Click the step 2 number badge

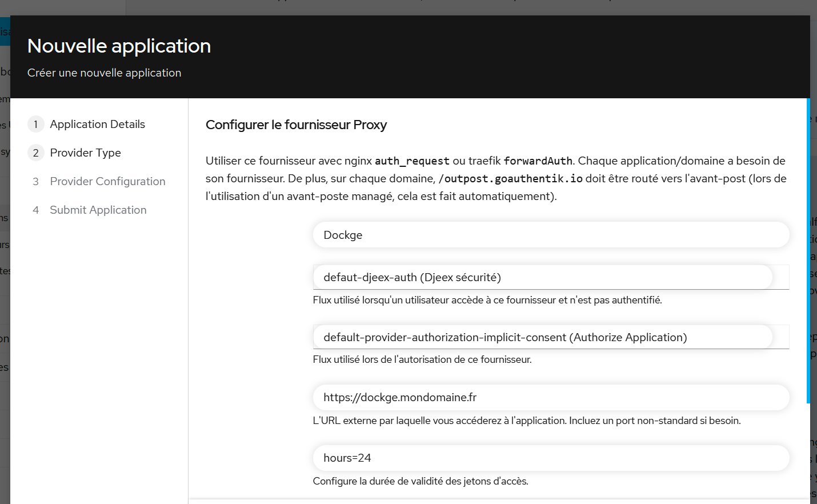tap(36, 153)
